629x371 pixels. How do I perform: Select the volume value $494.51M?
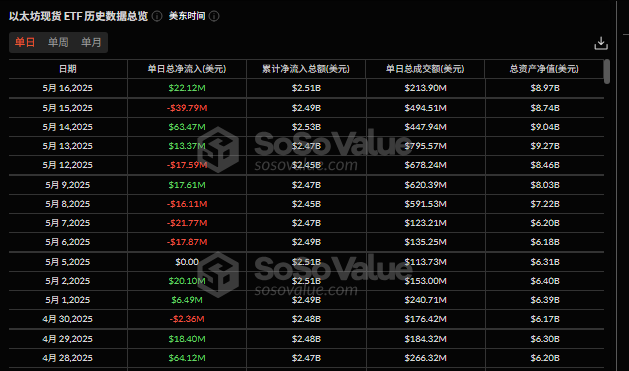click(x=425, y=108)
